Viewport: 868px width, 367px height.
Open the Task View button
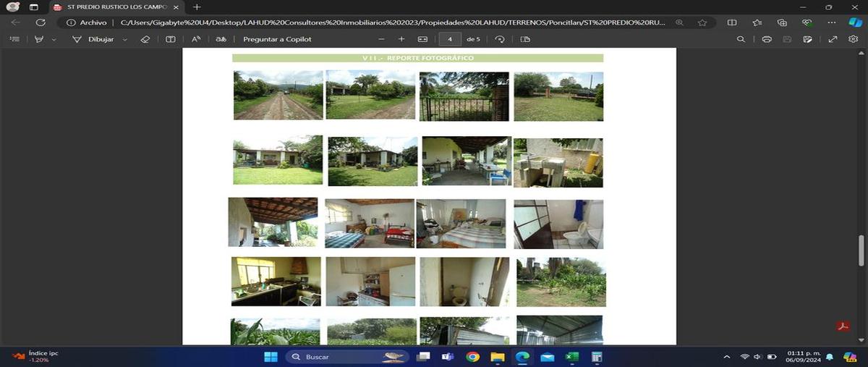click(423, 357)
